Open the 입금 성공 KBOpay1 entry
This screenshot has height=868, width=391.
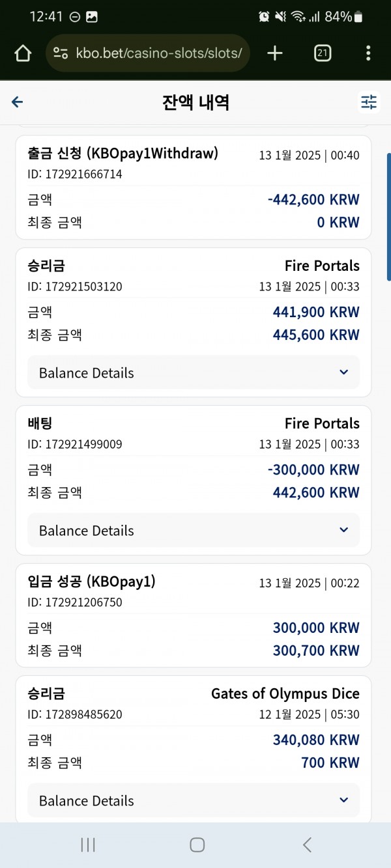point(194,615)
